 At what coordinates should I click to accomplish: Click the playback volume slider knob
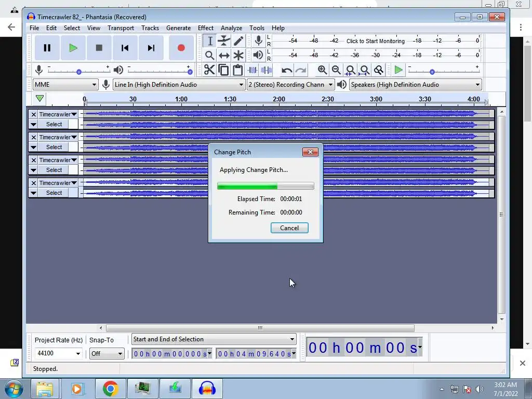coord(190,72)
